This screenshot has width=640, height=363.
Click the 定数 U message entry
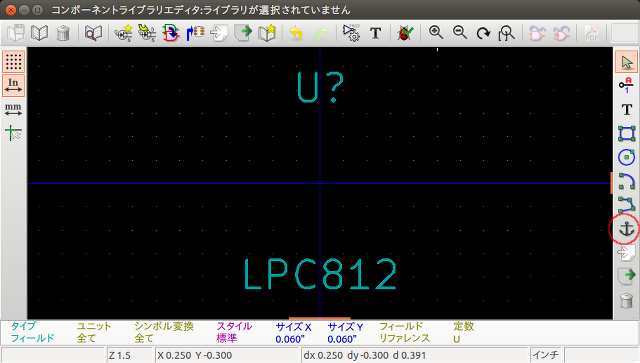click(x=463, y=332)
